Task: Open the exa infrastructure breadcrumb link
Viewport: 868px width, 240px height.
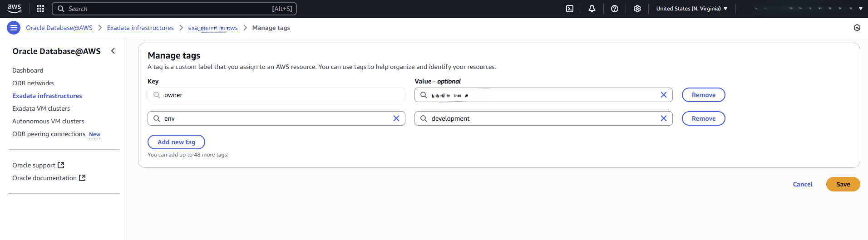Action: [213, 28]
